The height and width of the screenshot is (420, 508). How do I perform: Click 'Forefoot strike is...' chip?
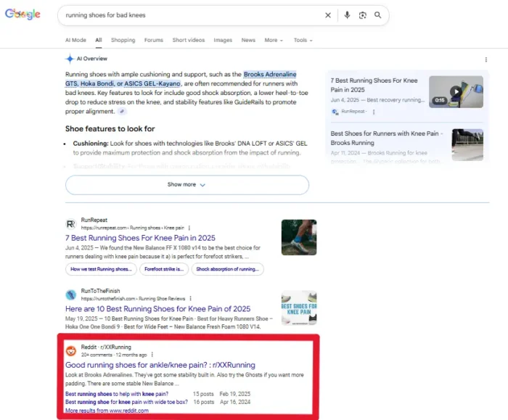[x=164, y=269]
